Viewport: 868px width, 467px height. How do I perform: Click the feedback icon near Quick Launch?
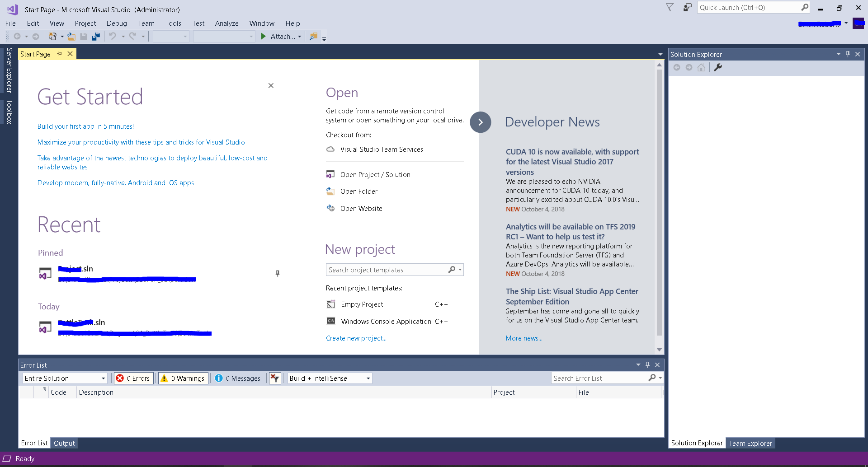point(687,8)
